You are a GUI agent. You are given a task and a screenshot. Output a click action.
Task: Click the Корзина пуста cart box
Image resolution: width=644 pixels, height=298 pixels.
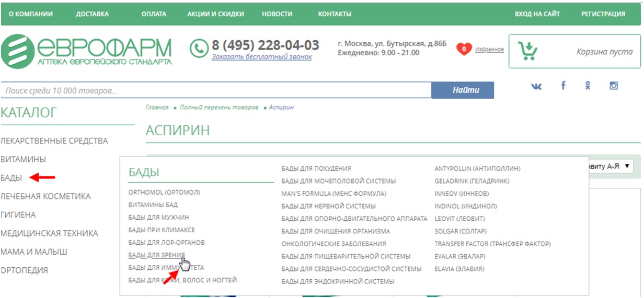click(575, 51)
